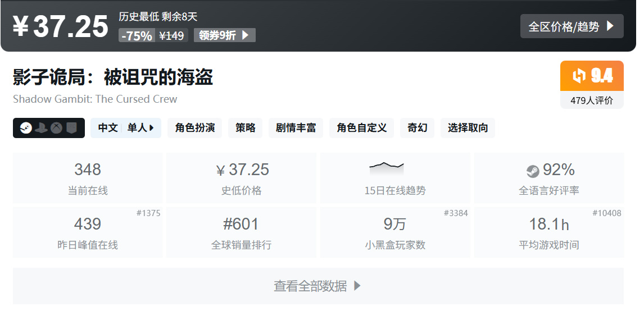This screenshot has height=316, width=644.
Task: Select the 剧情丰富 tag
Action: tap(296, 128)
